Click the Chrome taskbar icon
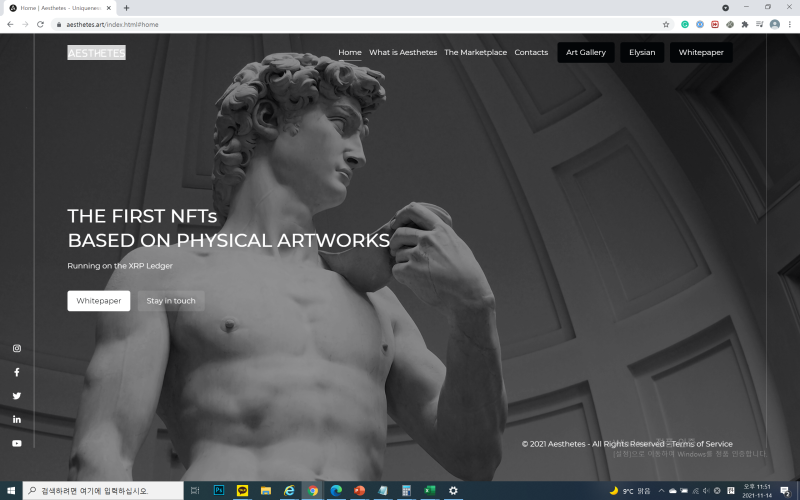The height and width of the screenshot is (500, 800). click(313, 491)
